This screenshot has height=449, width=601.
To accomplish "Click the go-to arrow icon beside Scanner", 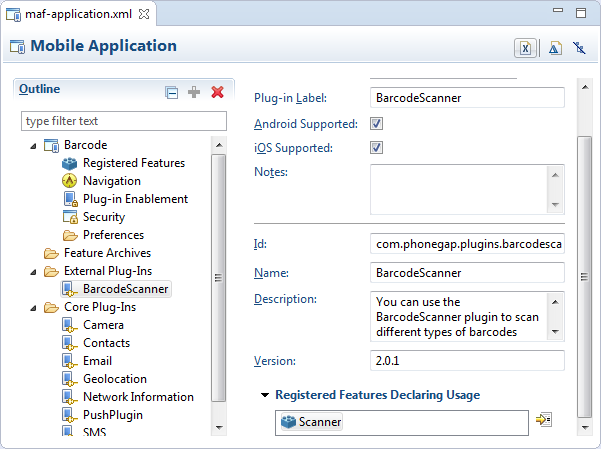I will point(544,421).
